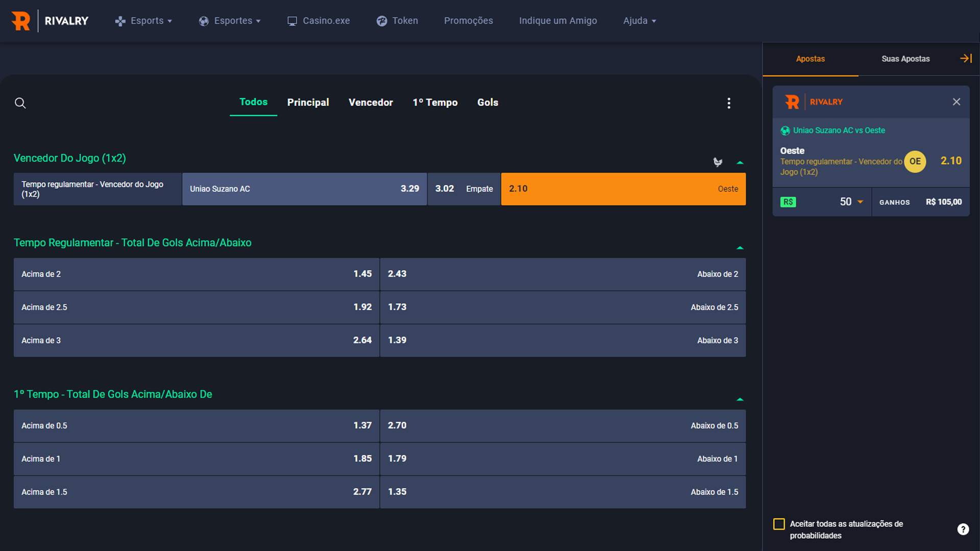Open the stake amount 50 dropdown
980x551 pixels.
pos(851,202)
